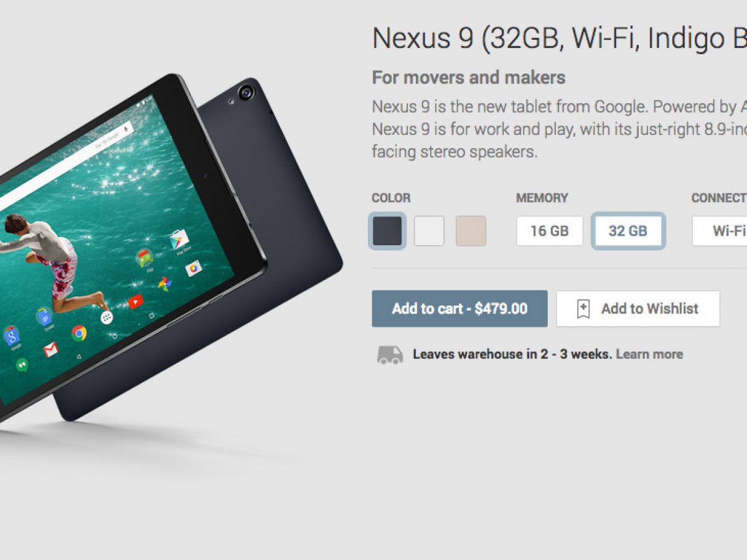The image size is (747, 560).
Task: Tap the red YouTube icon on the tablet
Action: 136,302
